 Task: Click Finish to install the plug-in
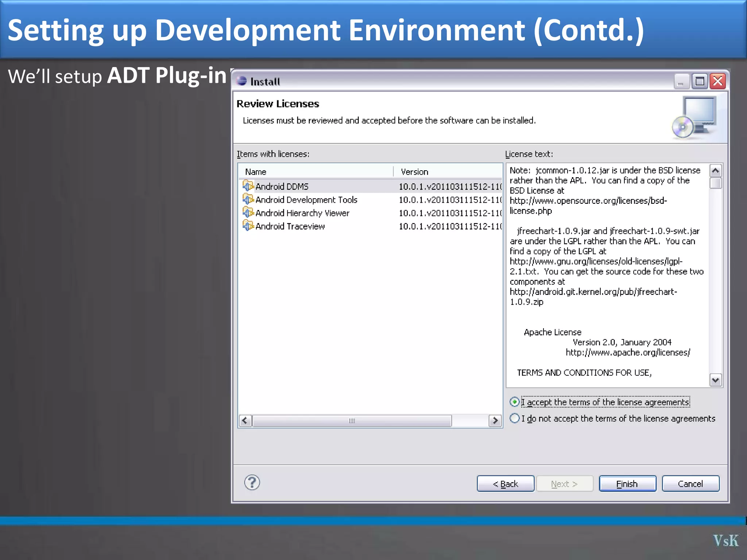(x=627, y=484)
